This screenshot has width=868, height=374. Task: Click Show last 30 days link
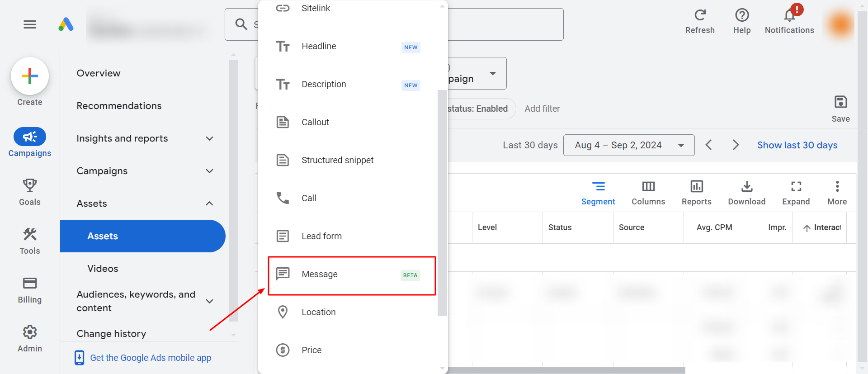coord(797,145)
